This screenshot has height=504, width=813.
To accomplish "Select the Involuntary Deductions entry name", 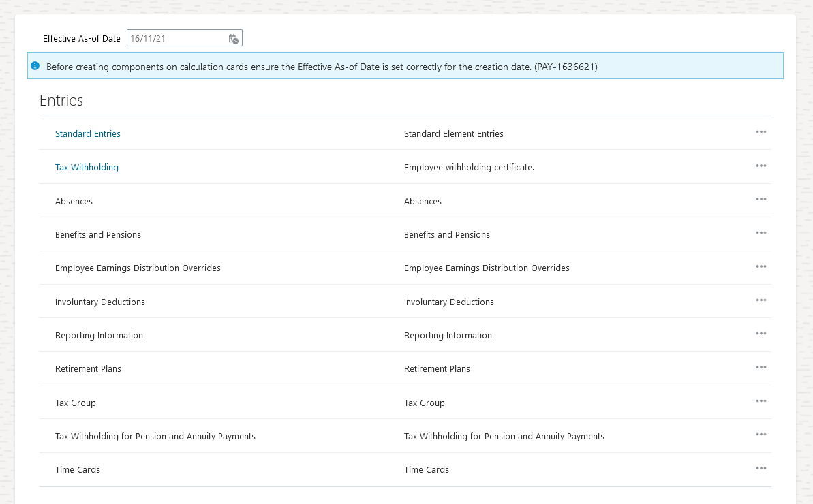I will (x=100, y=302).
